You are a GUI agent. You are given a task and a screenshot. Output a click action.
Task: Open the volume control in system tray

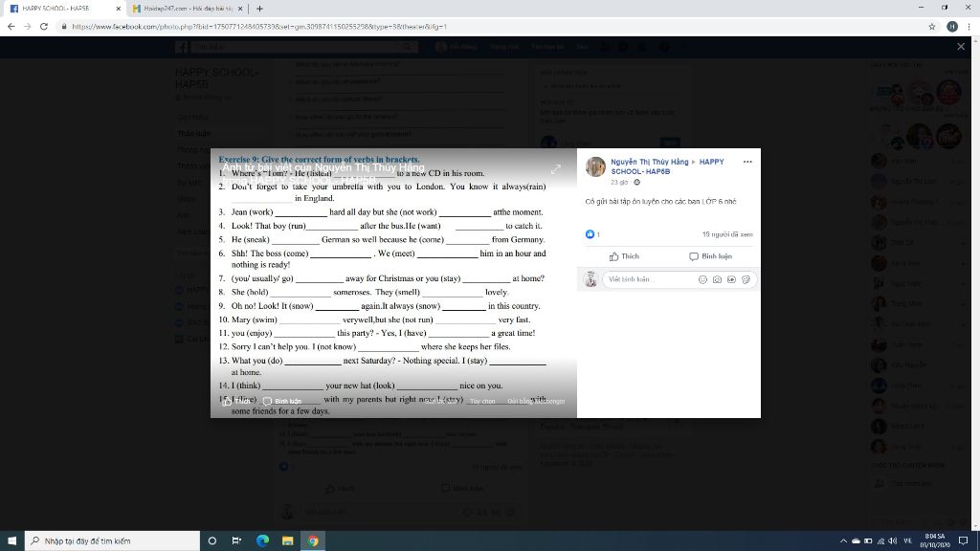tap(893, 541)
